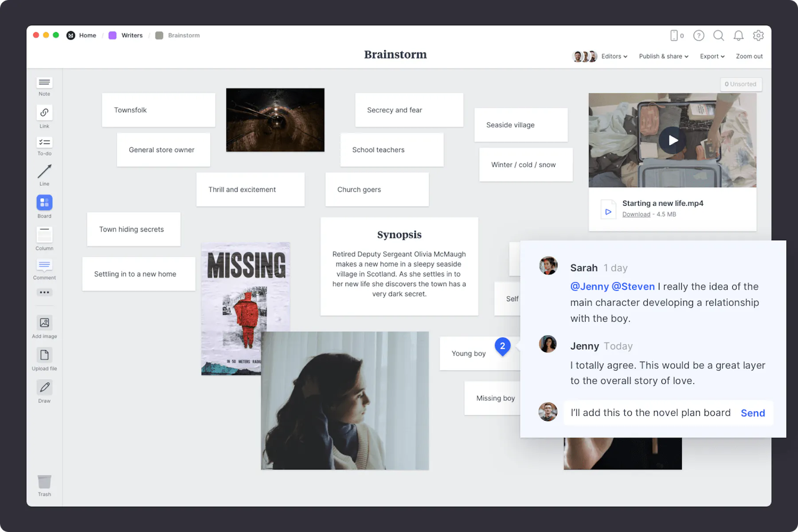Download Starting a new life.mp4
This screenshot has height=532, width=798.
636,214
